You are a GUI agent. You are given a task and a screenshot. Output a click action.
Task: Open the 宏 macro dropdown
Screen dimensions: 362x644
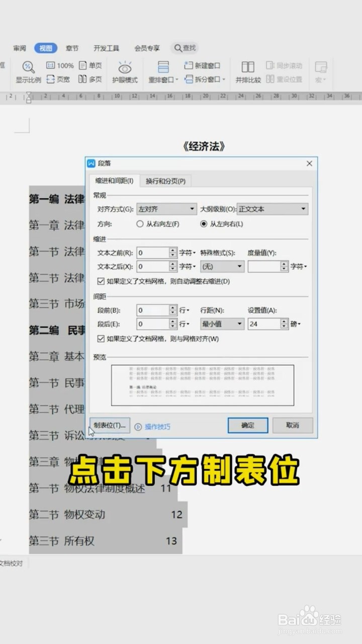pos(321,72)
